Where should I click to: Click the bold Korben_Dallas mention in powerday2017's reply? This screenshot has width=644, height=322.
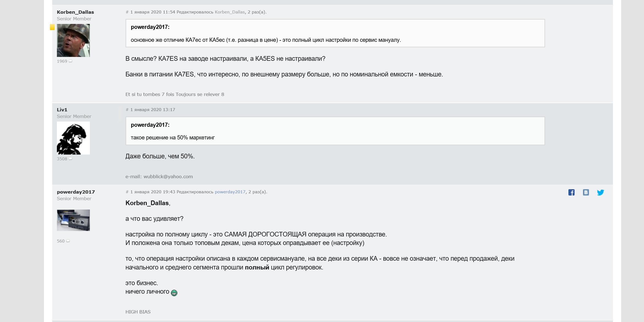click(x=147, y=203)
